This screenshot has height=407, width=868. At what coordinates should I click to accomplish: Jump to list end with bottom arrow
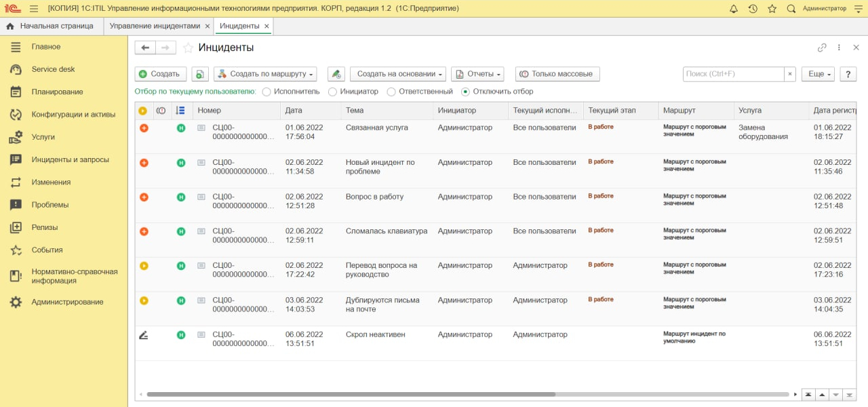click(x=848, y=394)
